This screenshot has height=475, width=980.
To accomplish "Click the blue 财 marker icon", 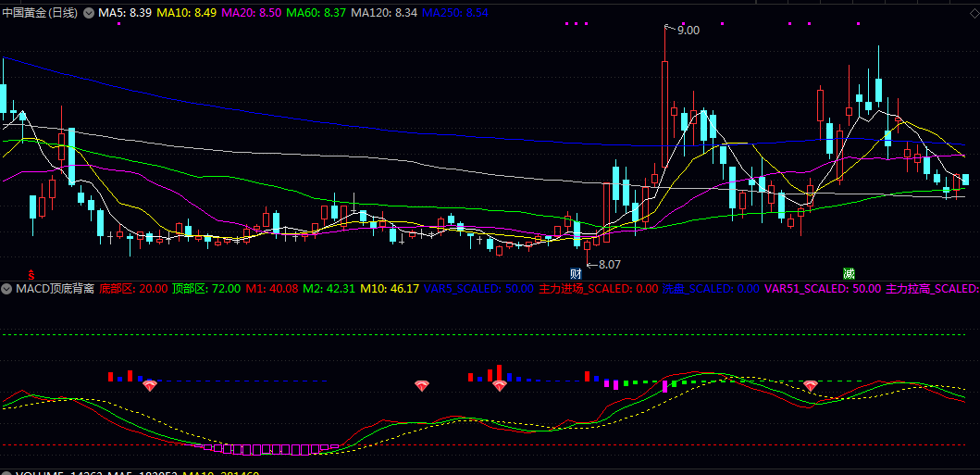I will click(x=576, y=273).
